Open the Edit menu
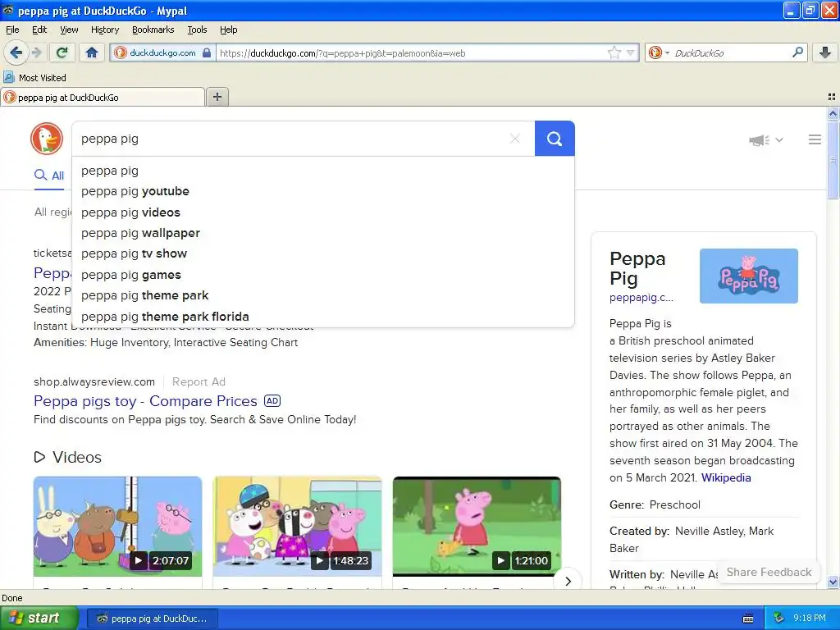 click(39, 30)
